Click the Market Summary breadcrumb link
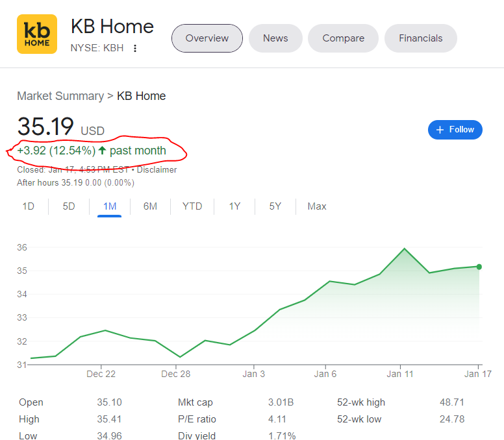504x440 pixels. tap(60, 96)
